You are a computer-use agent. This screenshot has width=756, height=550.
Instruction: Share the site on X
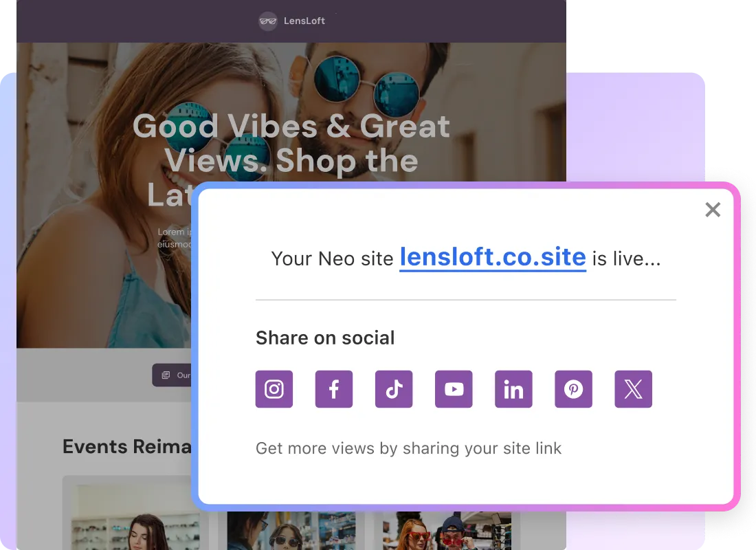[x=633, y=389]
